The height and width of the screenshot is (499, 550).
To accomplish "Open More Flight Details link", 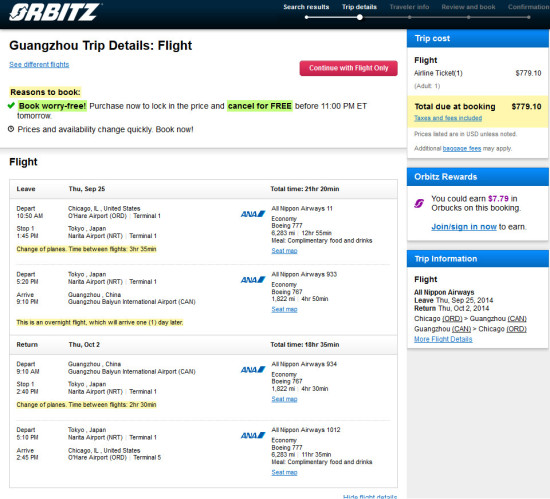I will 443,339.
